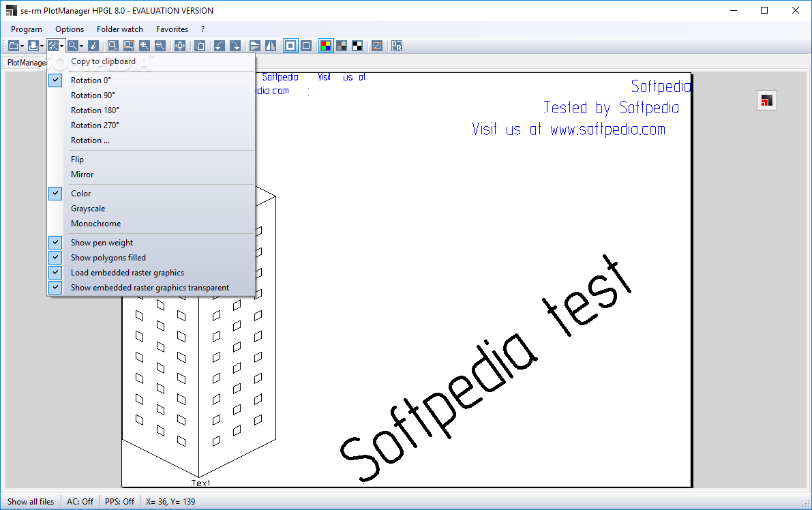The height and width of the screenshot is (510, 812).
Task: Open the Folder watch menu
Action: tap(119, 29)
